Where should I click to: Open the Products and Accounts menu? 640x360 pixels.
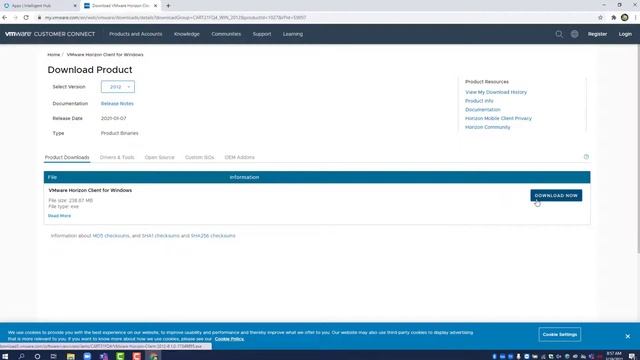[x=136, y=34]
